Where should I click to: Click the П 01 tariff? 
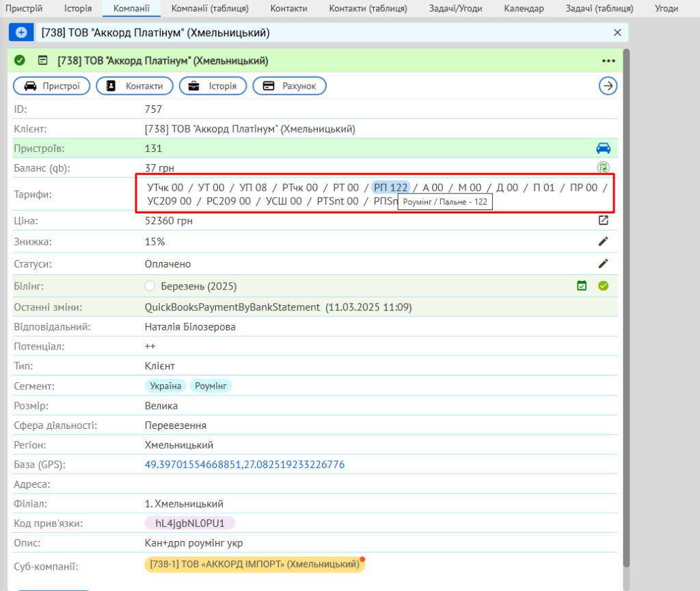pyautogui.click(x=543, y=187)
